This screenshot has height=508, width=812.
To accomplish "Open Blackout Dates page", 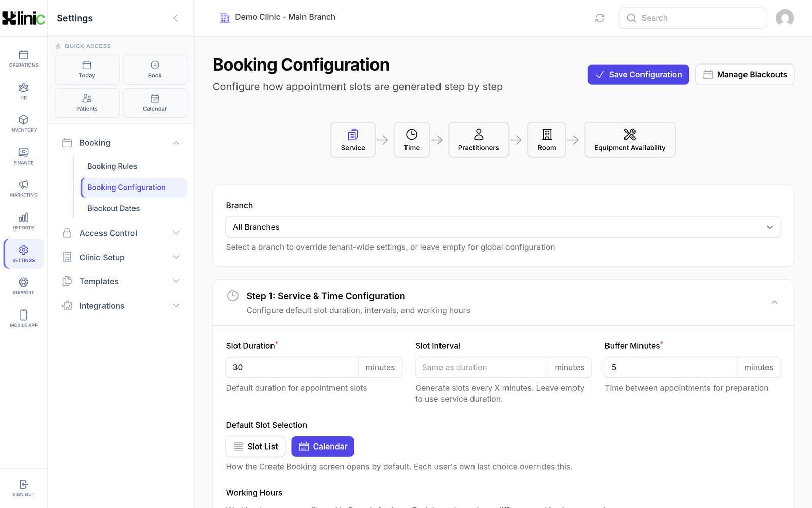I will point(134,208).
